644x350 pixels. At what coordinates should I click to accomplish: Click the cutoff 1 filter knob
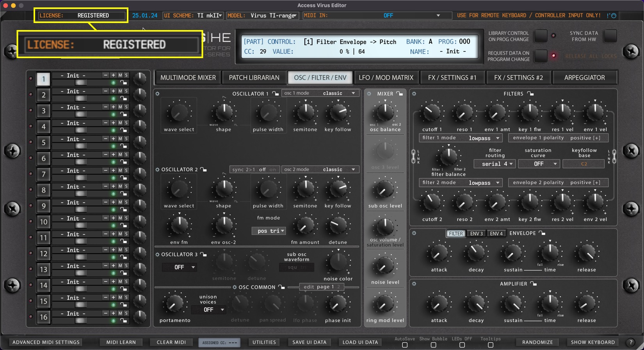coord(432,113)
